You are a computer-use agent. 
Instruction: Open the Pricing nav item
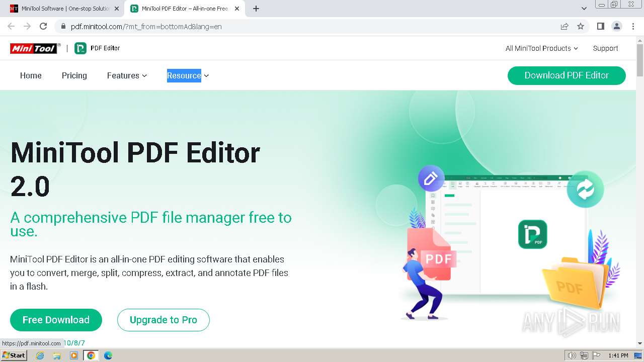(x=74, y=75)
